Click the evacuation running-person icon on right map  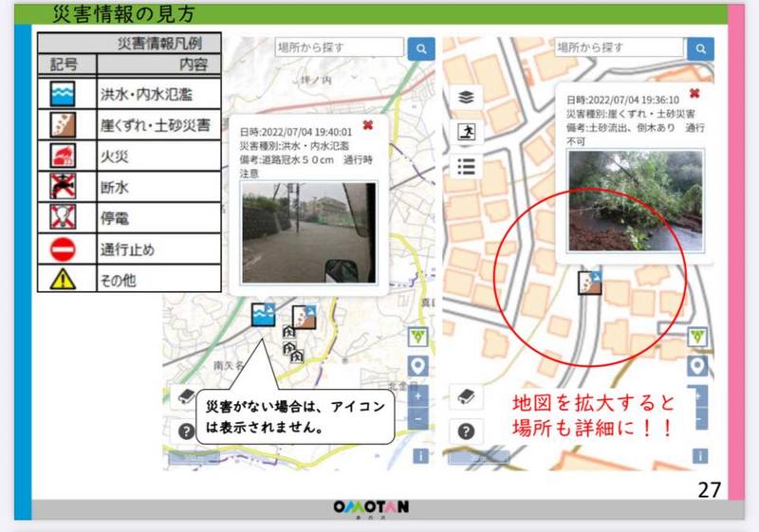[466, 132]
